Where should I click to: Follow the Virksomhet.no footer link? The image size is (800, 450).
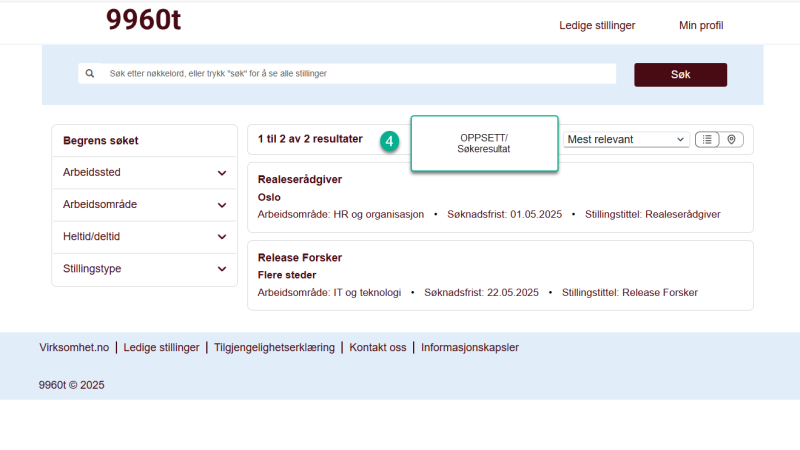coord(74,347)
